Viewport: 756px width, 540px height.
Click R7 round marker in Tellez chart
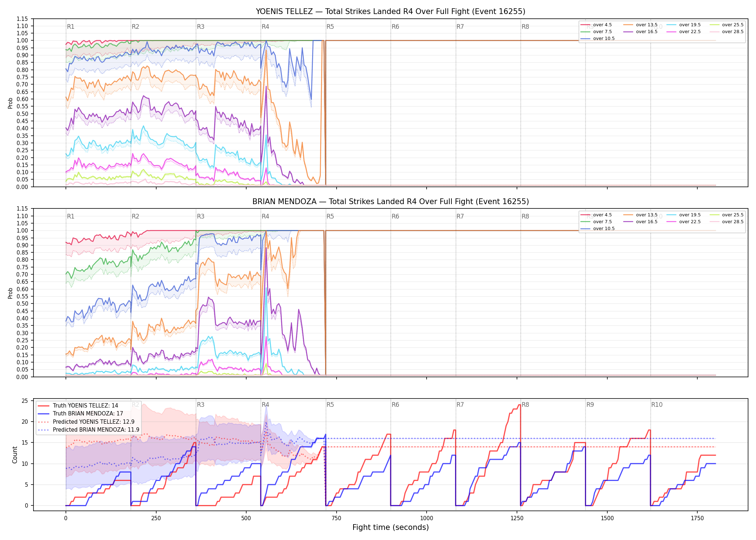460,27
